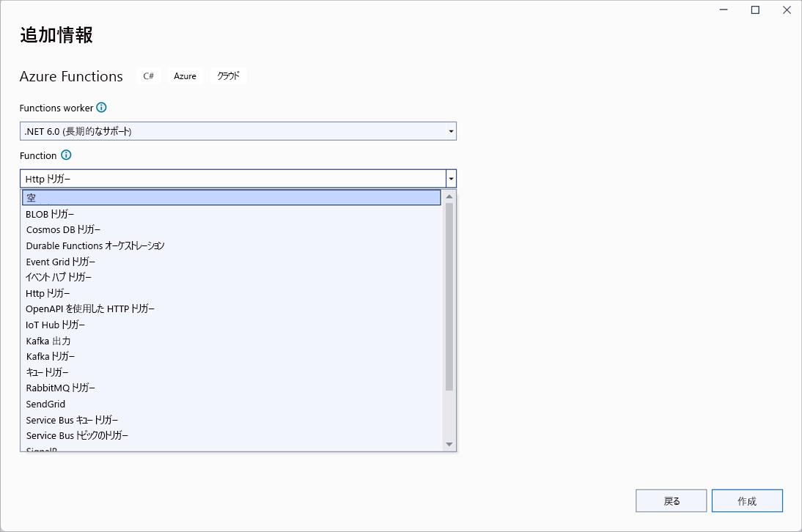802x532 pixels.
Task: Select the 空 option in the list
Action: click(231, 198)
